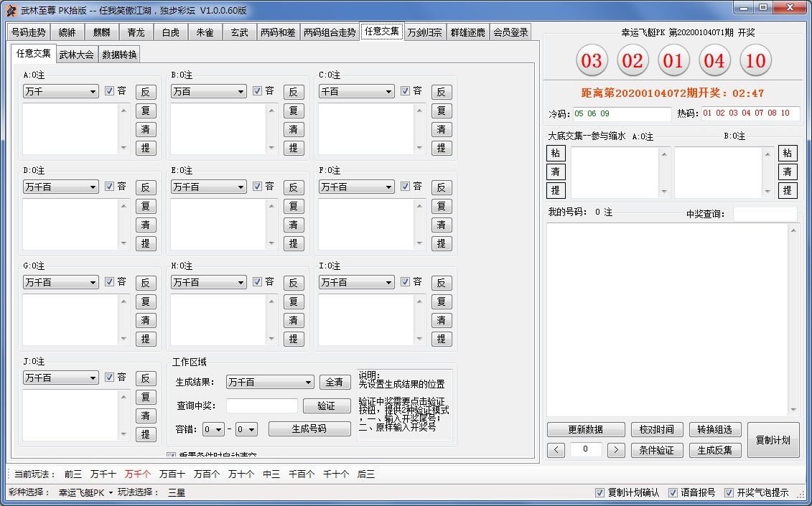Click the 反 button in group A
The width and height of the screenshot is (812, 506).
tap(146, 92)
